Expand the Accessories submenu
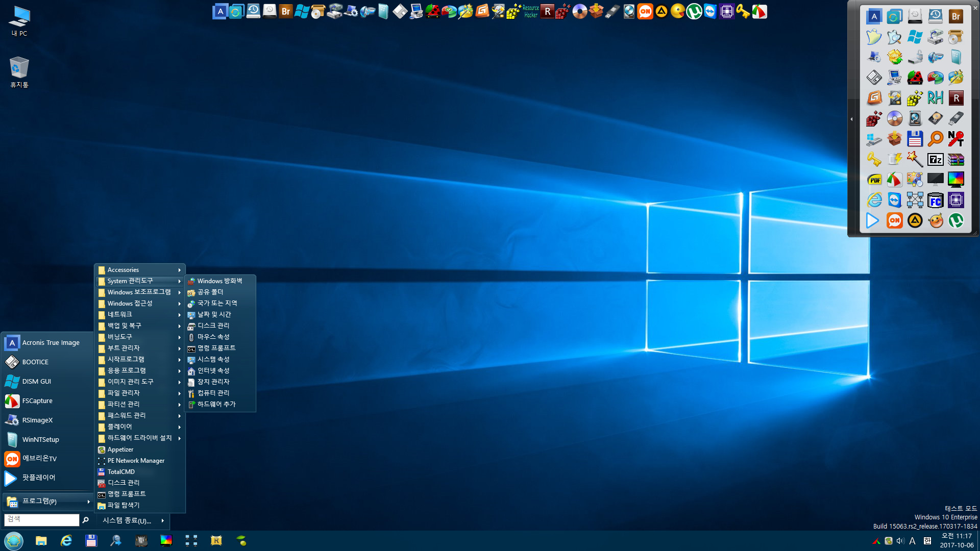This screenshot has width=980, height=551. pos(140,270)
